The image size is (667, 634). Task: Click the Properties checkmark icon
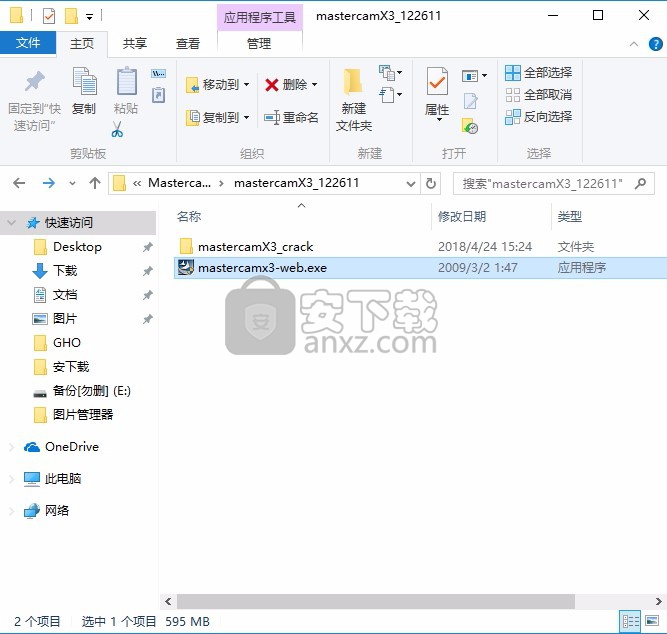(437, 81)
